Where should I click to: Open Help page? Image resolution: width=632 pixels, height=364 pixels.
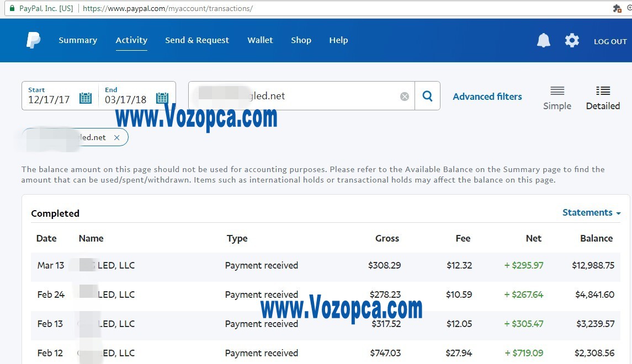coord(338,40)
